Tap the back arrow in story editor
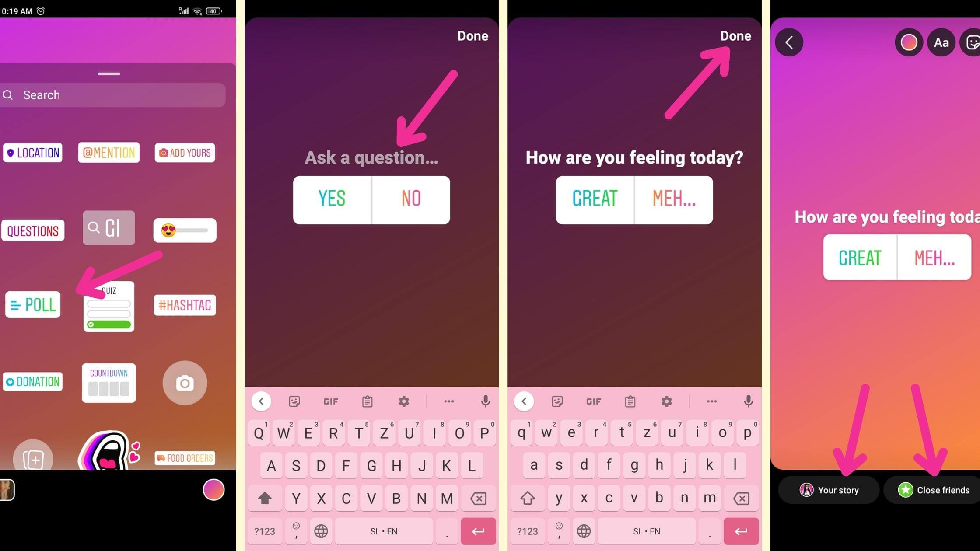The width and height of the screenshot is (980, 551). [x=790, y=42]
